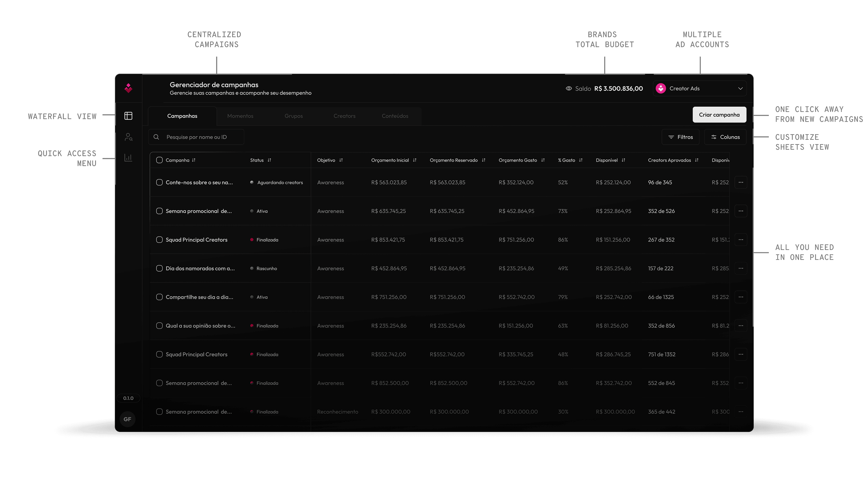Open the GF user avatar
This screenshot has width=868, height=481.
(x=127, y=419)
